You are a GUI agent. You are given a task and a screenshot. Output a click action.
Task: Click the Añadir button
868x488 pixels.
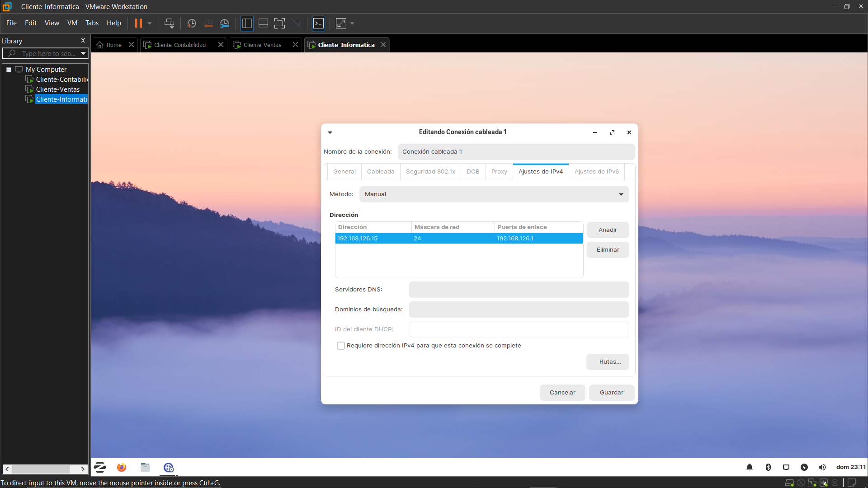[x=608, y=230]
